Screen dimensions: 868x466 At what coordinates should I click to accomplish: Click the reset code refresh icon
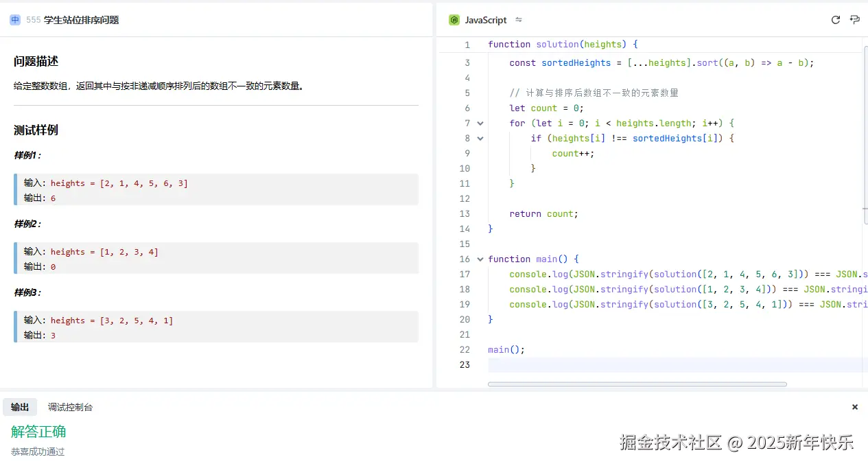click(835, 20)
